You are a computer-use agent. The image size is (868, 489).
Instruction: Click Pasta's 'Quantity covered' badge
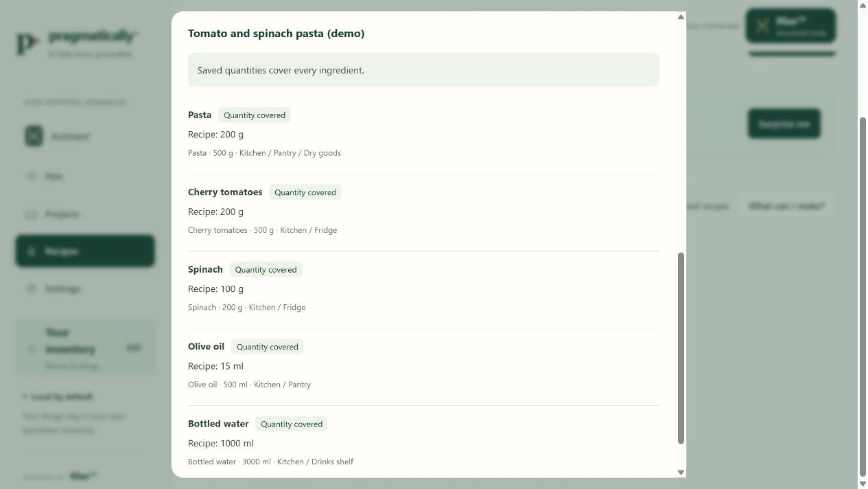255,115
